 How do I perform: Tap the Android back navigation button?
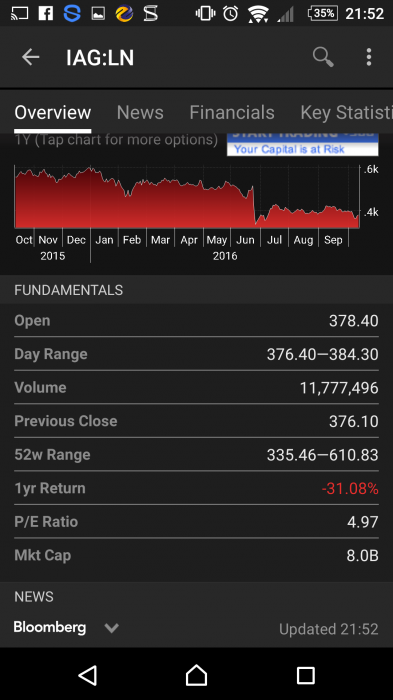(88, 675)
